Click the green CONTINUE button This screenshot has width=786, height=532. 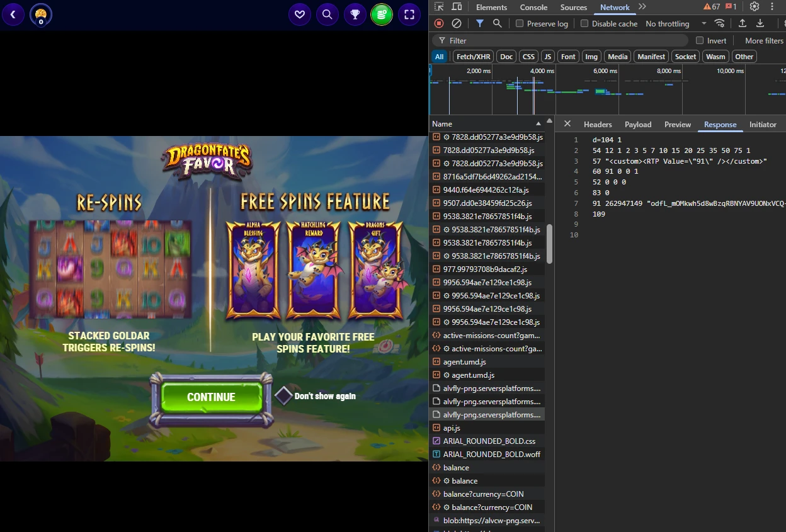(x=211, y=397)
